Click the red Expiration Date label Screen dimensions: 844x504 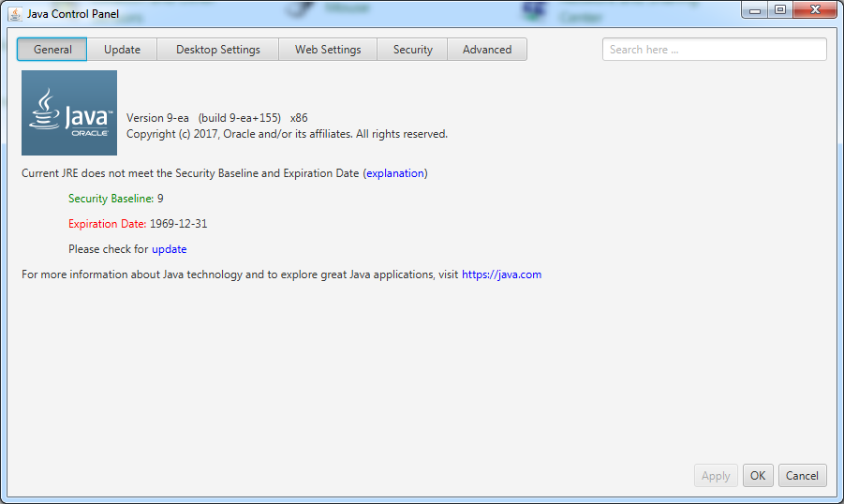point(107,224)
